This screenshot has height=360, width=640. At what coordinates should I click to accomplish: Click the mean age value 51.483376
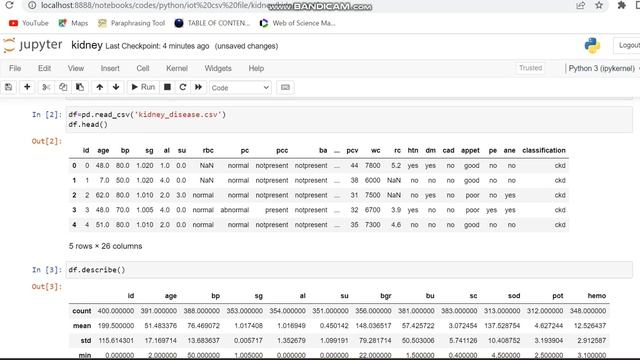tap(160, 326)
